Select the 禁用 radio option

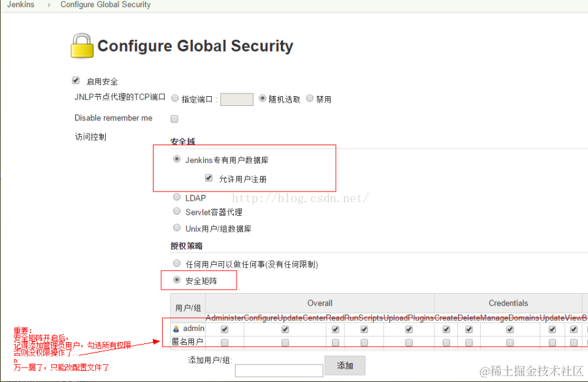coord(310,98)
